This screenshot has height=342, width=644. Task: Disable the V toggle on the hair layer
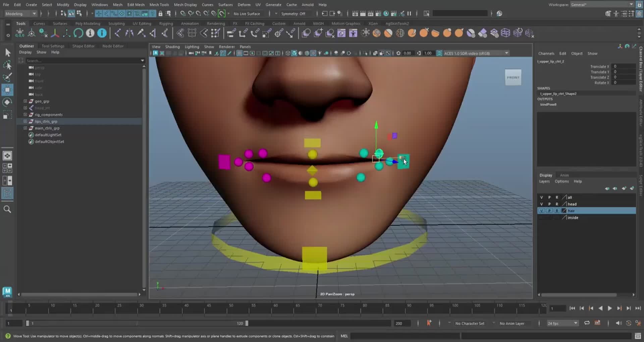[x=542, y=211]
